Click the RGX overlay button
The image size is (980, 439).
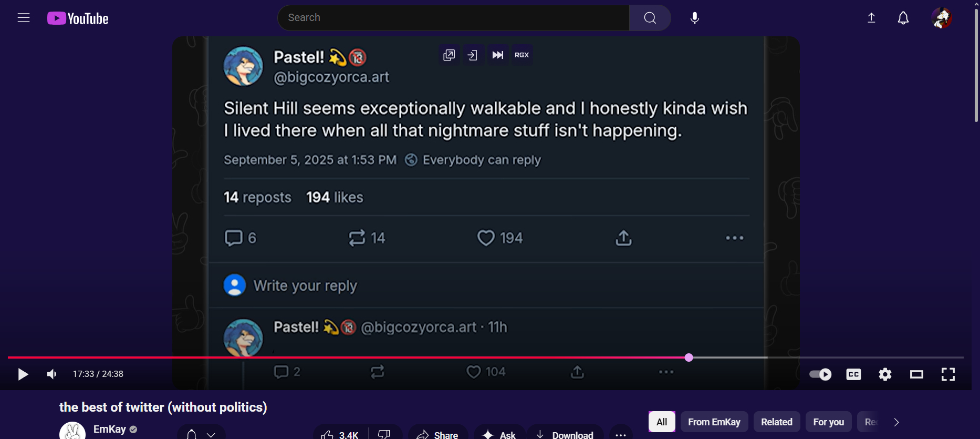[x=522, y=55]
